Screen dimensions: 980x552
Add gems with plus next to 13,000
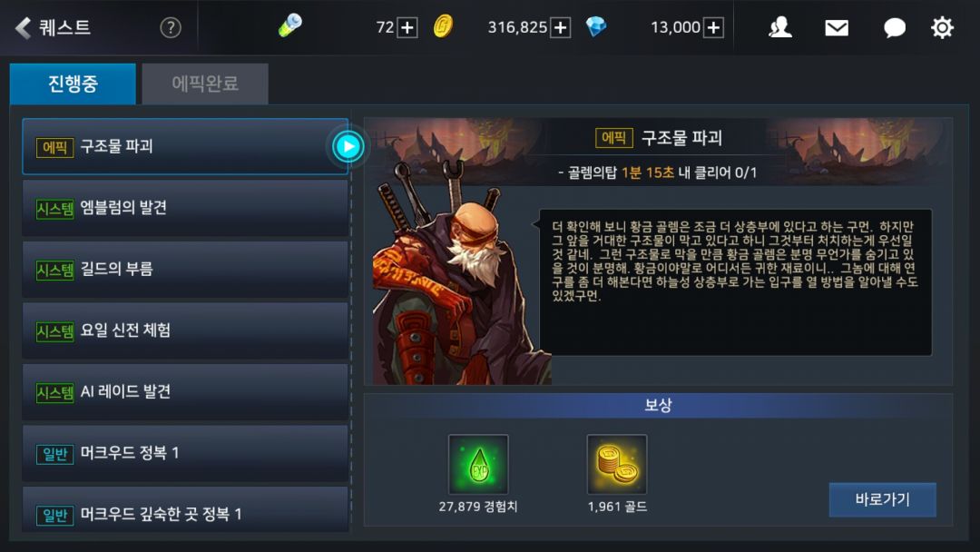click(713, 27)
